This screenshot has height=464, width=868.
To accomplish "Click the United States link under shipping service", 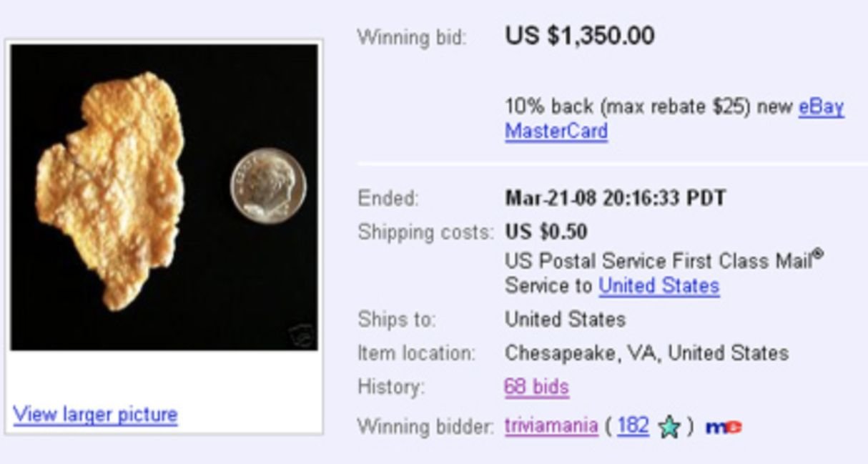I will click(x=659, y=286).
